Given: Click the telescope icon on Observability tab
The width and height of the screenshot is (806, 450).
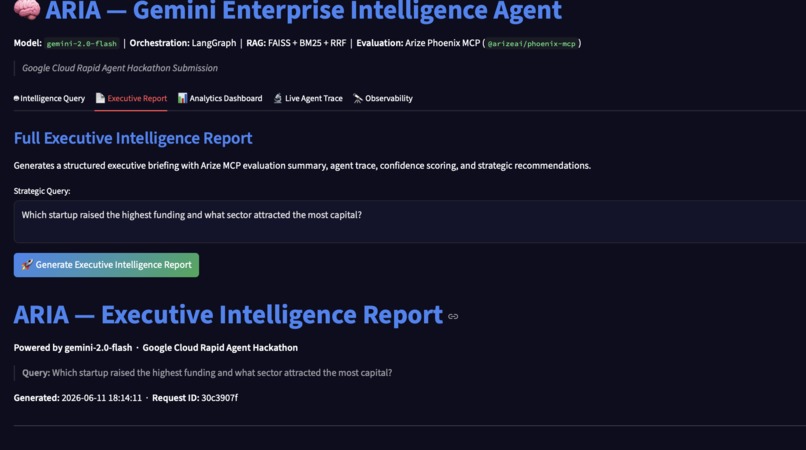Looking at the screenshot, I should 358,98.
